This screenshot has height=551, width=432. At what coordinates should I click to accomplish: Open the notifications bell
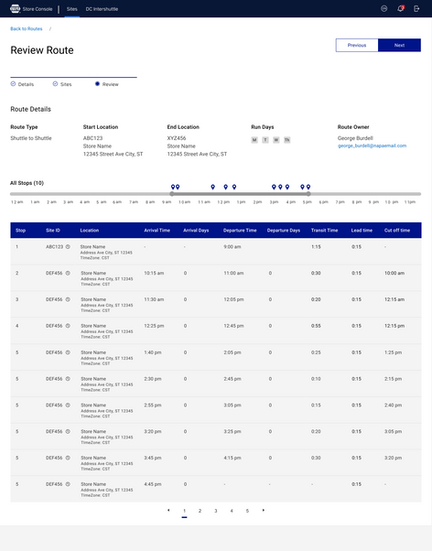click(400, 9)
